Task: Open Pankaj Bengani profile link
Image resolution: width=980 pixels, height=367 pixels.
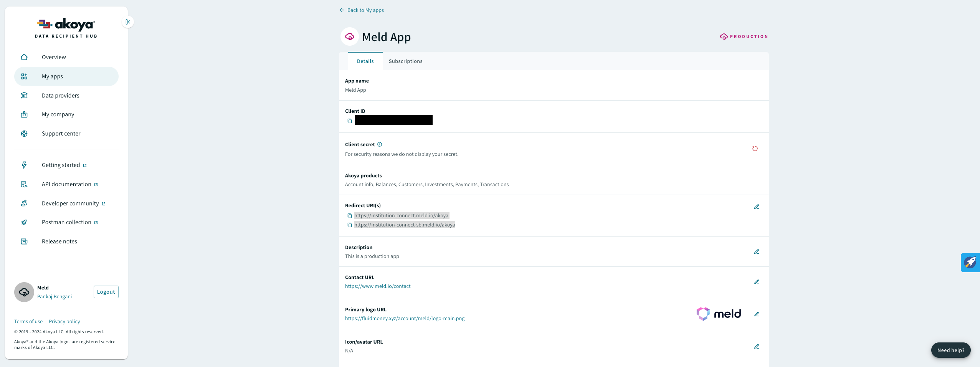Action: click(55, 296)
